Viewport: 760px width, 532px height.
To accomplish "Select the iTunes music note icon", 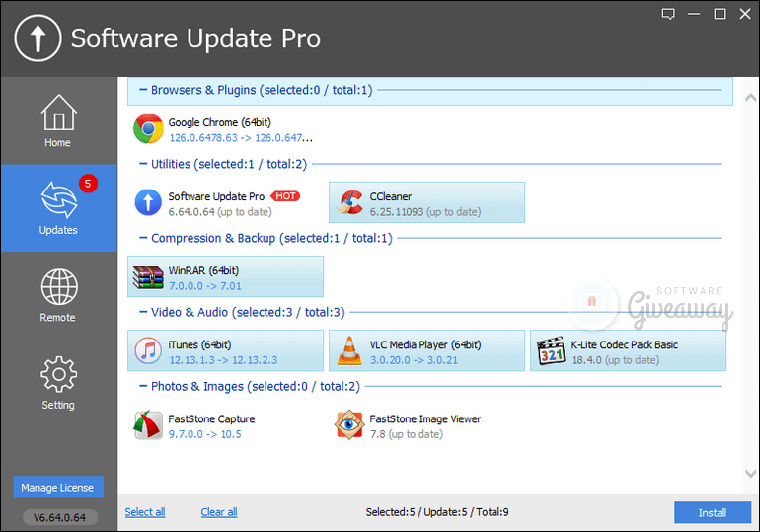I will click(x=148, y=350).
